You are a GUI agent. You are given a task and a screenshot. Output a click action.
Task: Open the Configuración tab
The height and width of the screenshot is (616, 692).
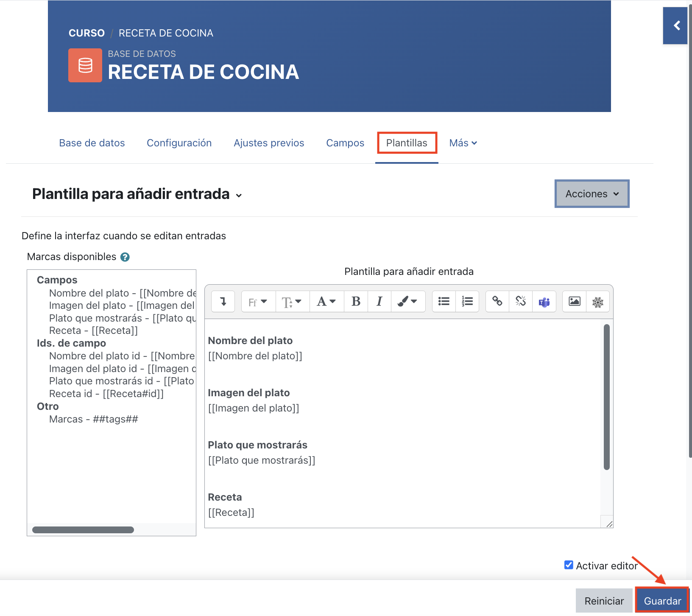coord(179,143)
